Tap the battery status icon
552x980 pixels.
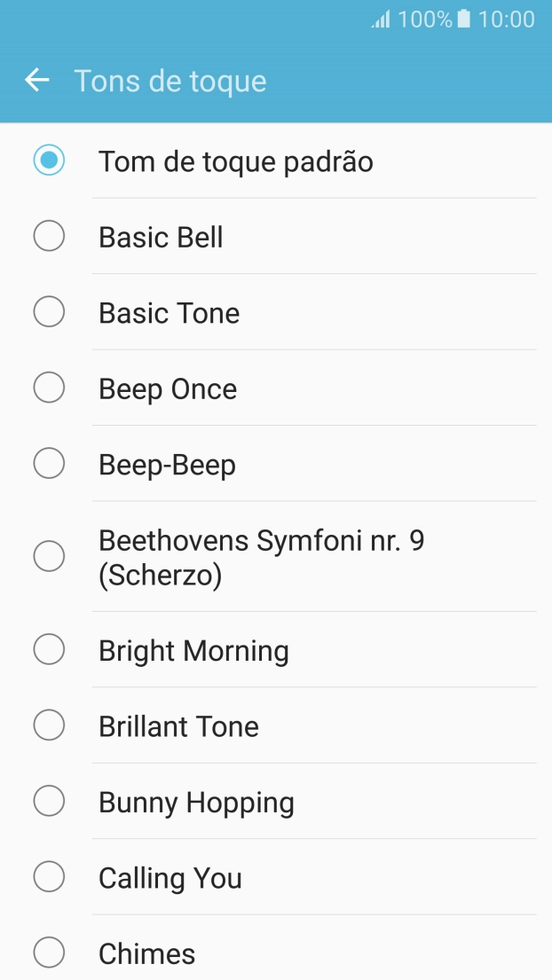point(463,19)
